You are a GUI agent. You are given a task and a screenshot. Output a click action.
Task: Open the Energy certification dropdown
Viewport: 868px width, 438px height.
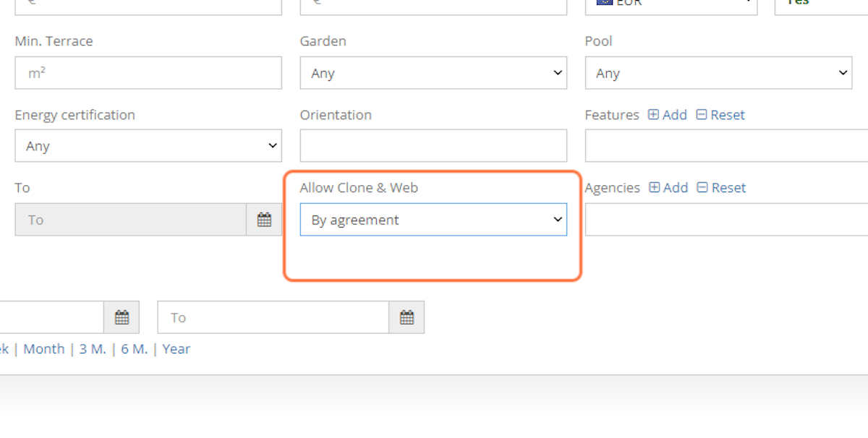148,146
